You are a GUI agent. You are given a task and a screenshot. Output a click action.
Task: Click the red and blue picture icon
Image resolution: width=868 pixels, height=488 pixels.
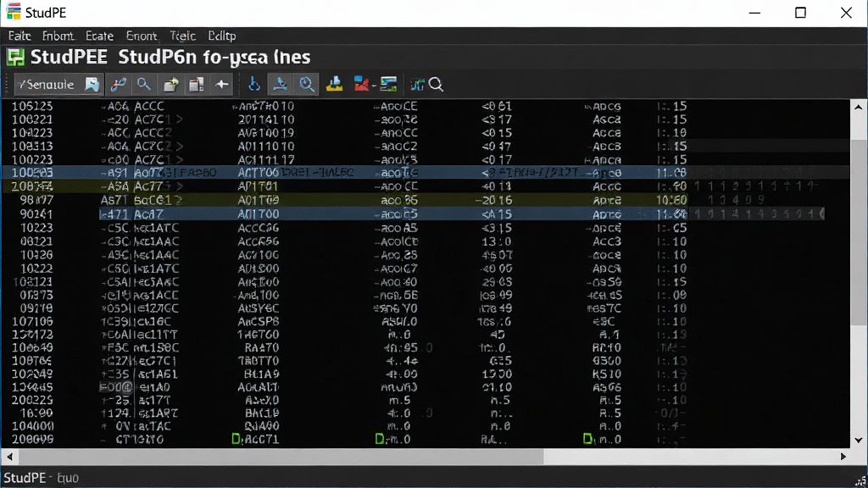coord(361,84)
